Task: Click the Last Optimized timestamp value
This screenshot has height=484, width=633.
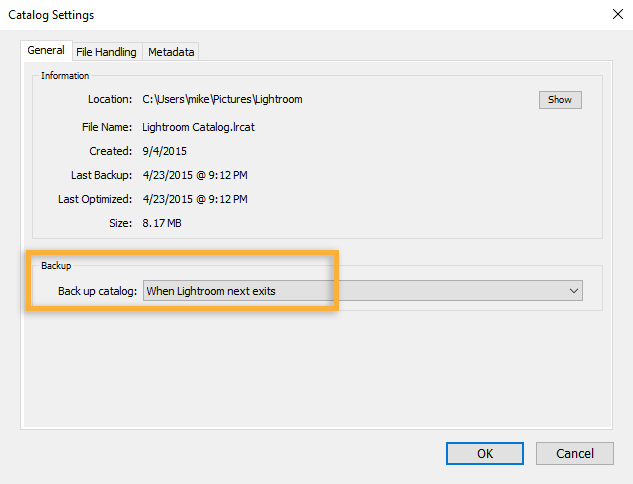Action: (195, 199)
